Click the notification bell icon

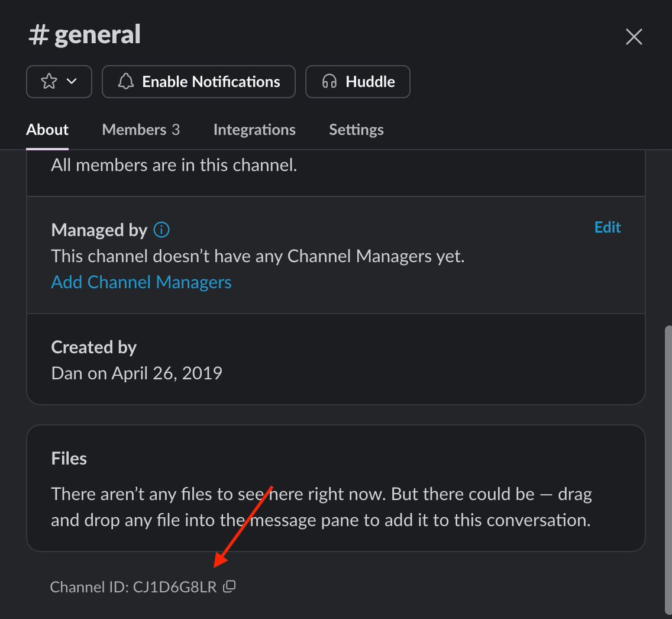tap(125, 81)
